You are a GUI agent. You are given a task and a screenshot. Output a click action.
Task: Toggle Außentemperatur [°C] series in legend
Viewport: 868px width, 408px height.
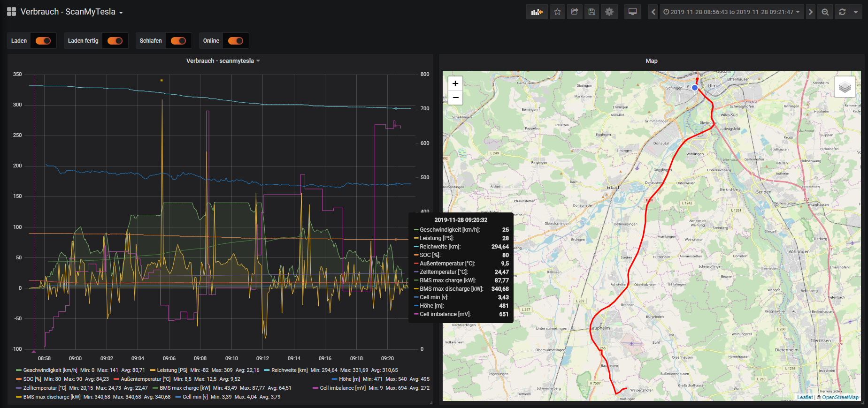(x=146, y=379)
